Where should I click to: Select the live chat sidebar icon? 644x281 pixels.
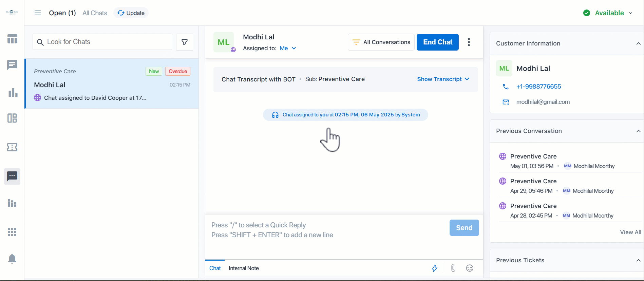click(12, 176)
